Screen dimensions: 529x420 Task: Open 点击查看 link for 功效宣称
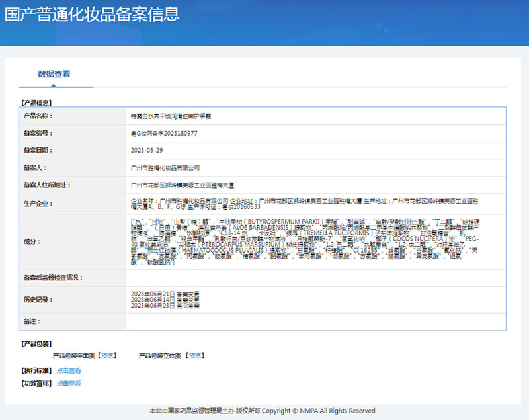point(69,383)
